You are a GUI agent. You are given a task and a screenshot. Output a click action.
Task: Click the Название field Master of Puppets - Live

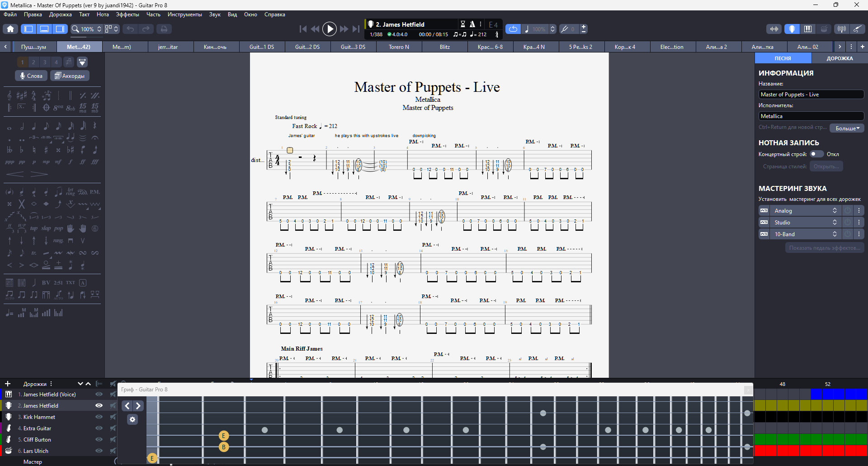point(811,95)
